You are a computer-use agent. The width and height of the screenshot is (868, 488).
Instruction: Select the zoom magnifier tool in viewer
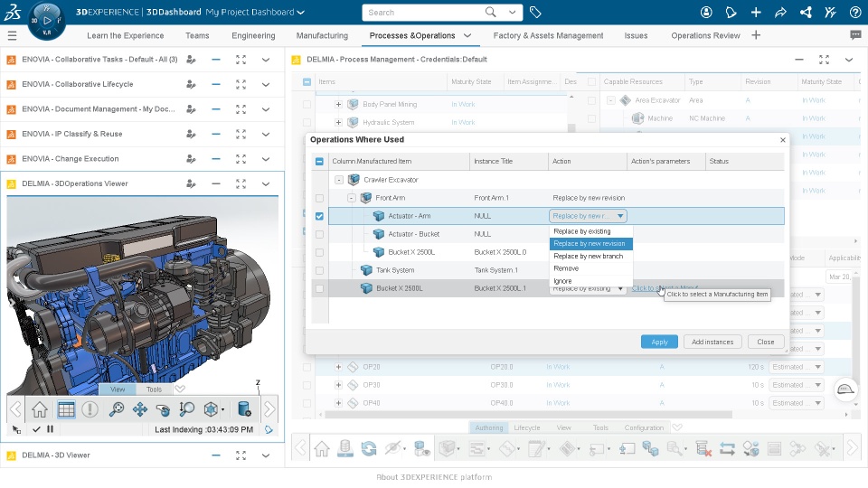[x=116, y=409]
